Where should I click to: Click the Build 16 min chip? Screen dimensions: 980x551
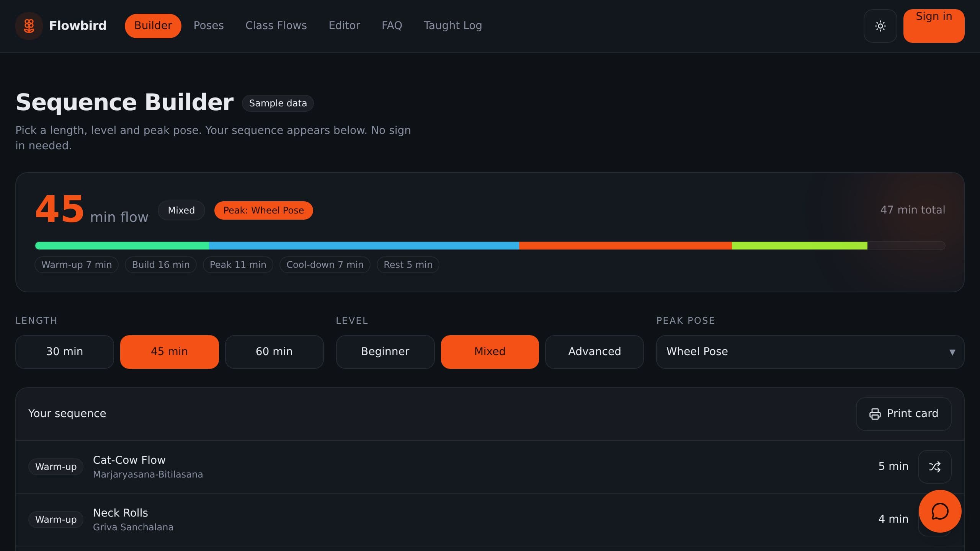161,265
